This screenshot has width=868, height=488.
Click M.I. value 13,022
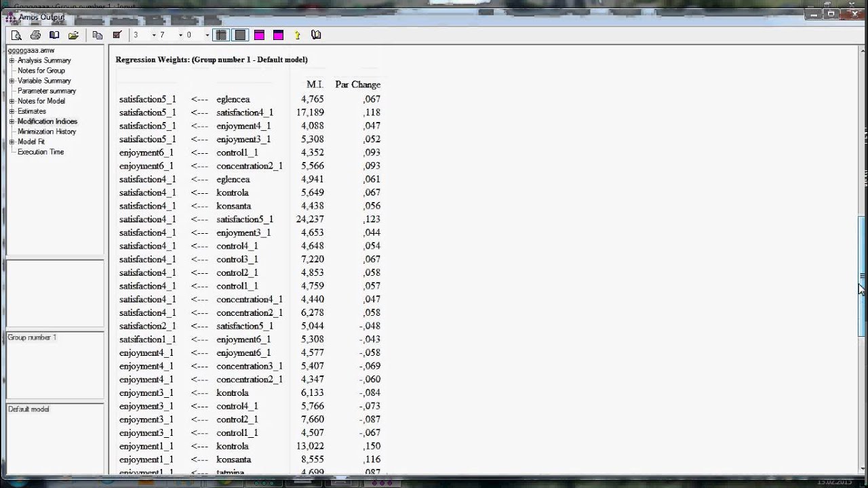click(309, 446)
